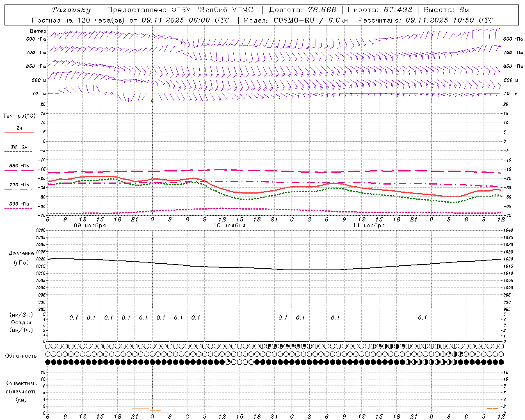This screenshot has height=420, width=525.
Task: Click the Давление panel label
Action: coord(21,253)
